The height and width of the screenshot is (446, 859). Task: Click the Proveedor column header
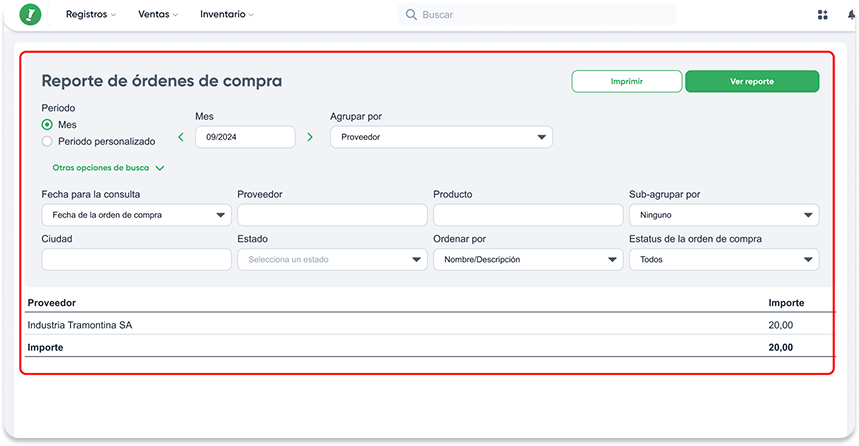pos(51,302)
